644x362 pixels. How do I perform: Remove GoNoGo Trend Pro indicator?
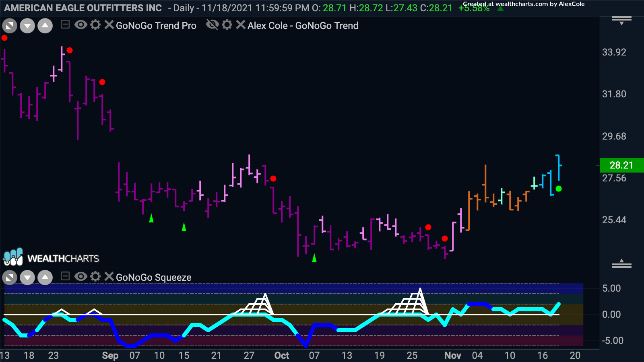click(x=109, y=25)
